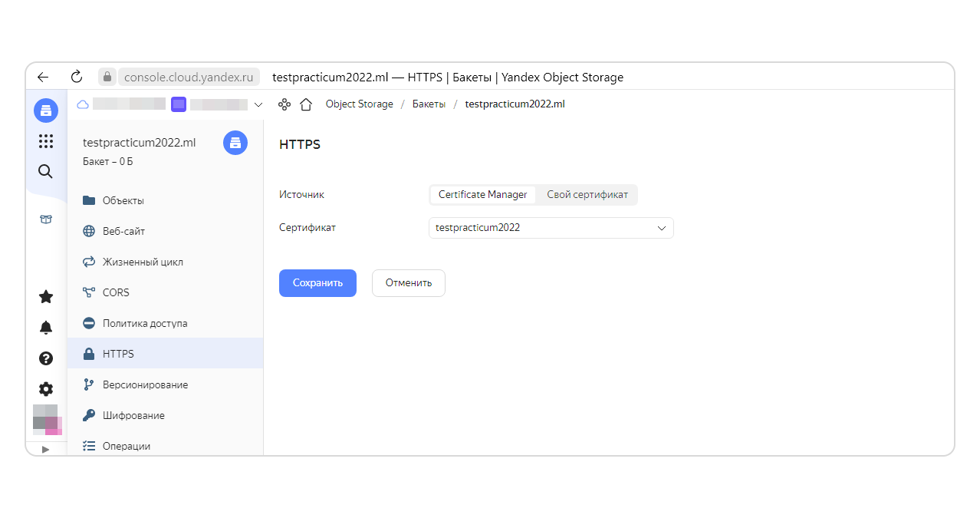Click the user avatar in left rail
Image resolution: width=980 pixels, height=518 pixels.
(46, 420)
